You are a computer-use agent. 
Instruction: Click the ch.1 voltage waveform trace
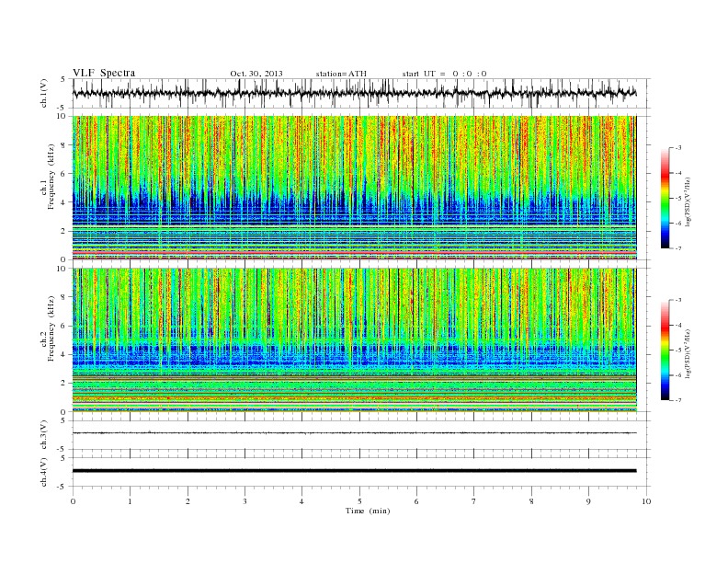(354, 93)
